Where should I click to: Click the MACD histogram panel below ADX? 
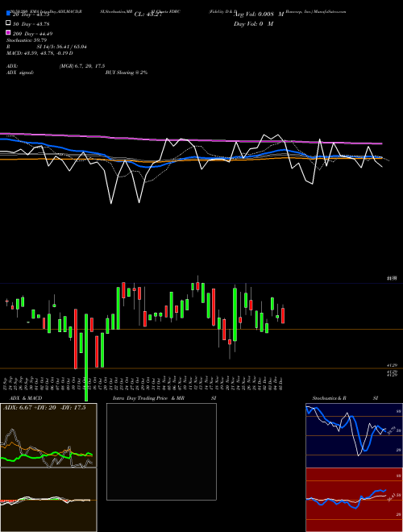tap(48, 500)
